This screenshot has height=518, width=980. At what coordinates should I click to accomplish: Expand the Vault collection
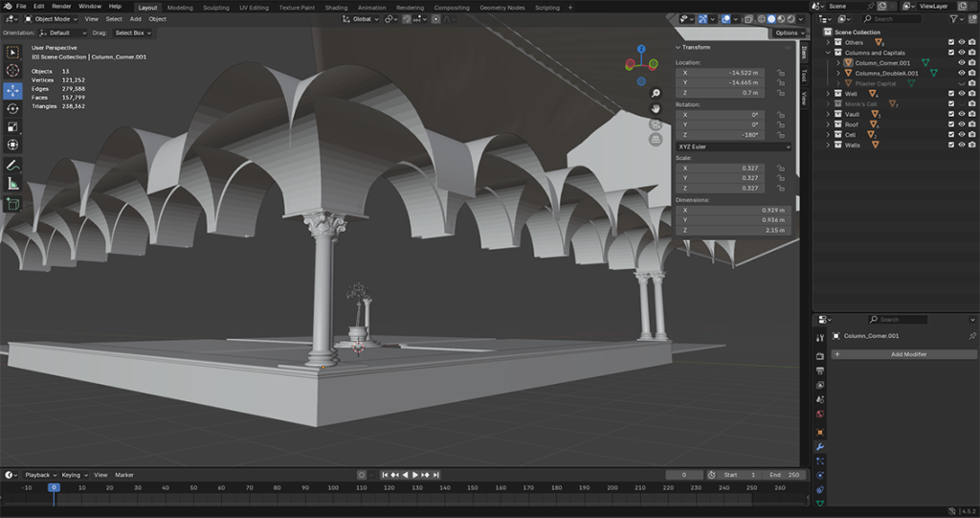[829, 114]
